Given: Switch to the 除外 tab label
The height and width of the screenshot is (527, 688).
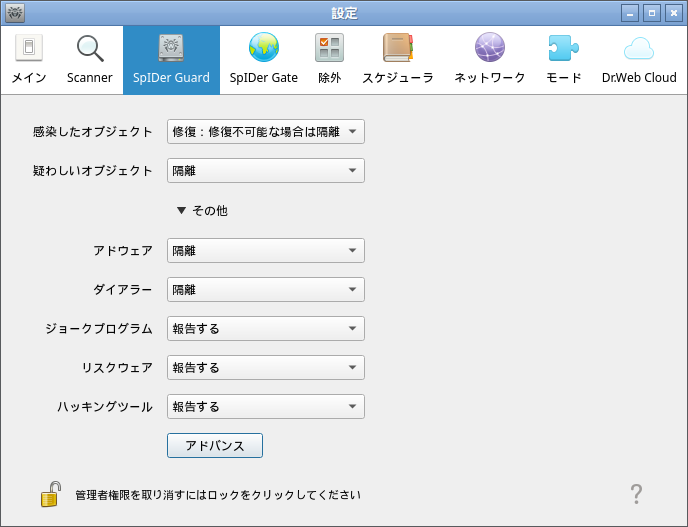Looking at the screenshot, I should click(x=330, y=78).
